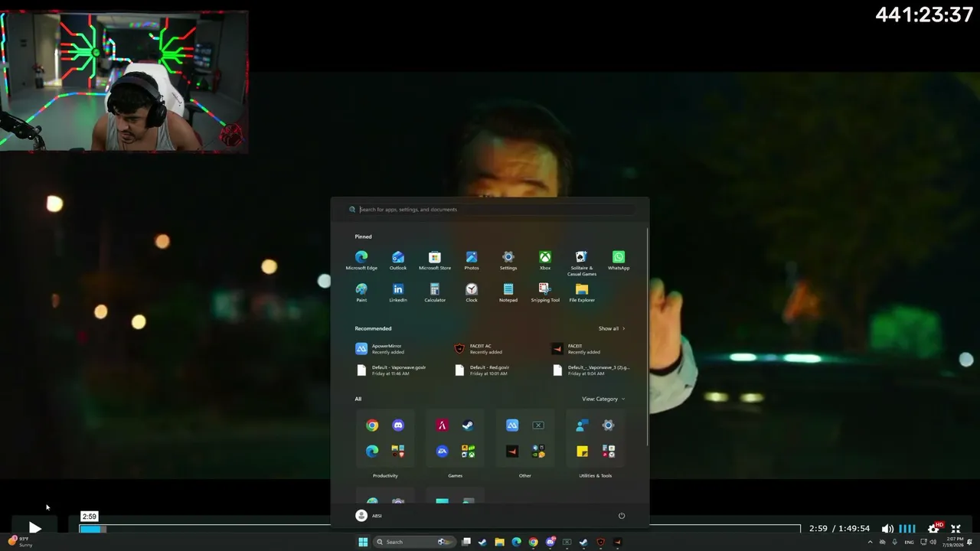This screenshot has height=551, width=980.
Task: Open Steam in the Games category
Action: (x=468, y=425)
